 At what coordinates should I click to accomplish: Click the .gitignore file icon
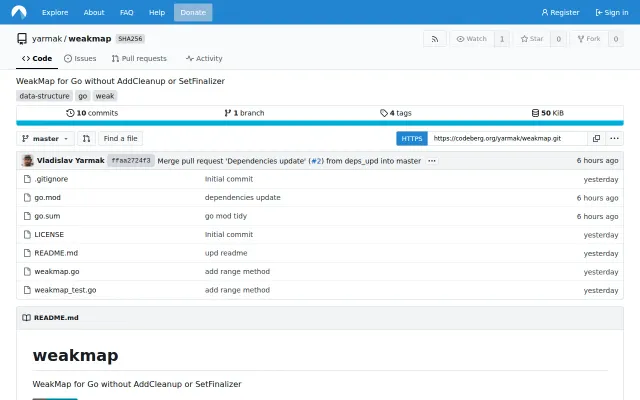tap(27, 179)
